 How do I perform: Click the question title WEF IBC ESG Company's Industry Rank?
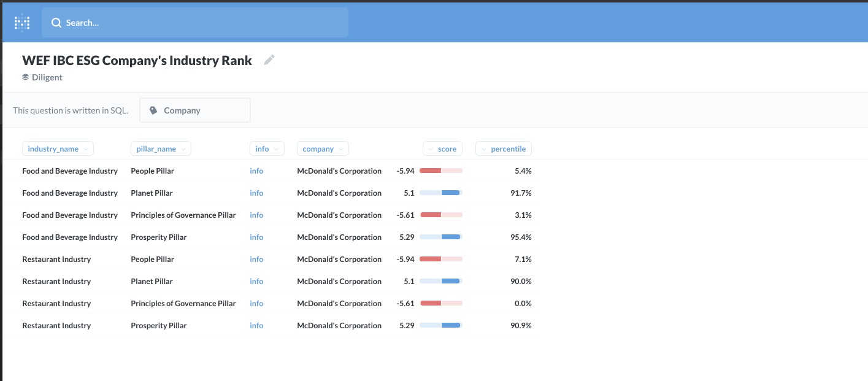coord(137,60)
